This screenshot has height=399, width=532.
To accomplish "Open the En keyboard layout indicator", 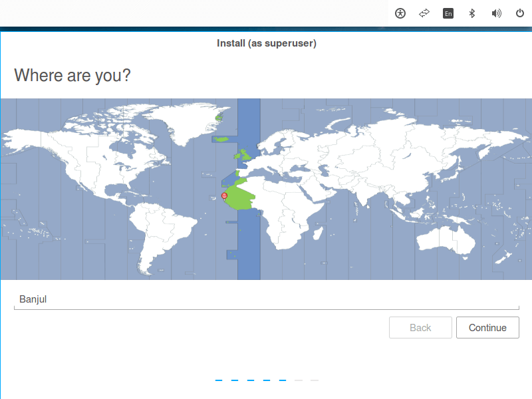I will (x=448, y=13).
